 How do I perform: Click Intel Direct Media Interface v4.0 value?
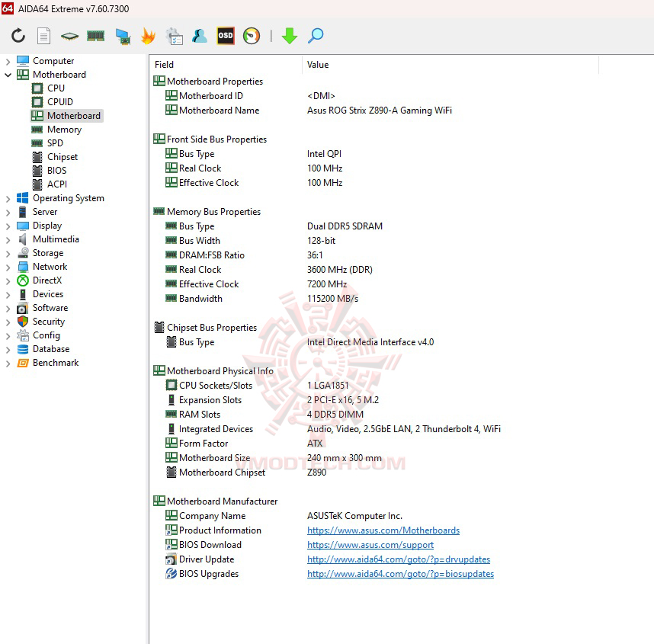click(x=370, y=342)
